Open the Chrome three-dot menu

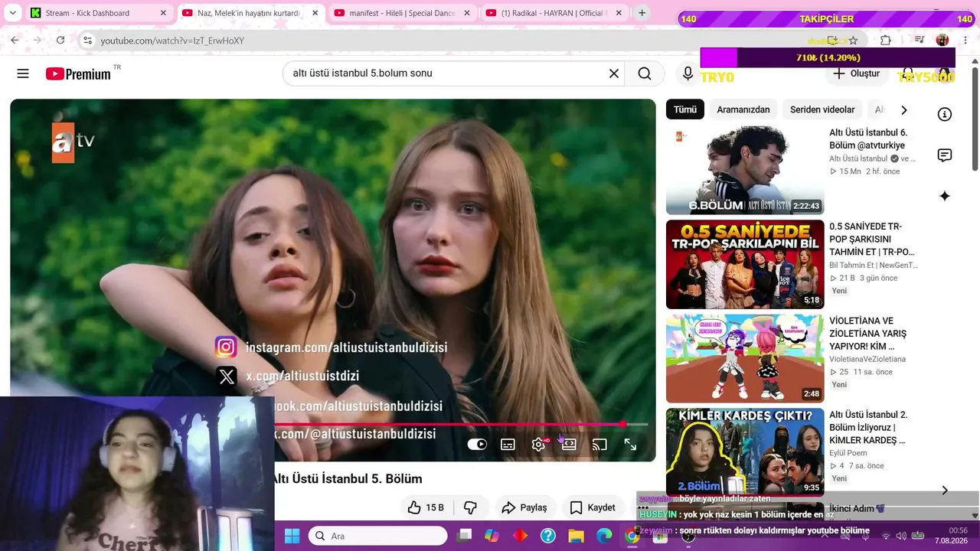(x=966, y=41)
